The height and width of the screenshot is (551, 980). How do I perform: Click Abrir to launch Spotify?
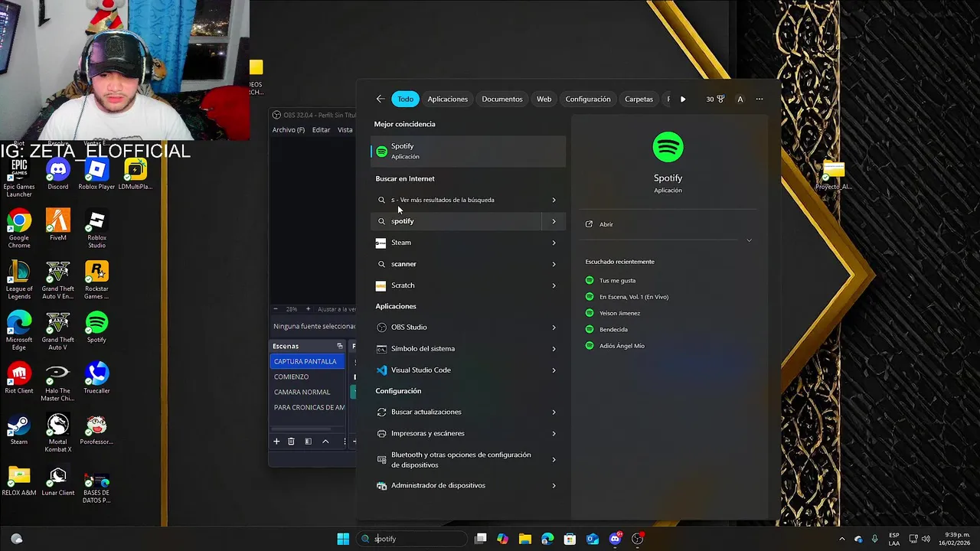click(x=606, y=224)
